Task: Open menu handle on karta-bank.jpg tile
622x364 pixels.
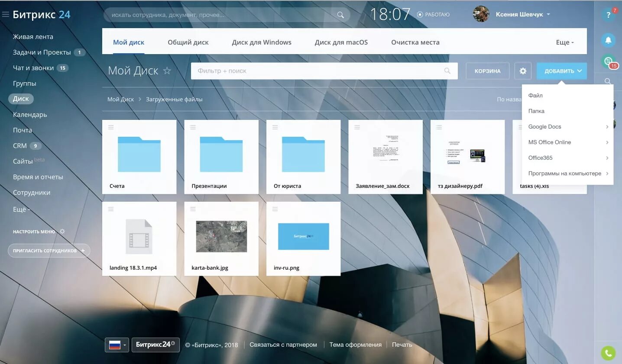Action: click(193, 209)
